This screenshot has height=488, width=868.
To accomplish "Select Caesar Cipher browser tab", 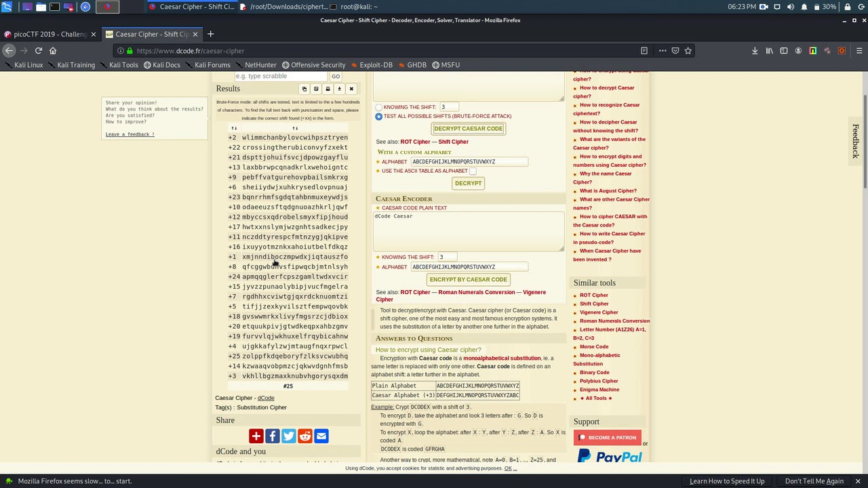I will pos(151,34).
